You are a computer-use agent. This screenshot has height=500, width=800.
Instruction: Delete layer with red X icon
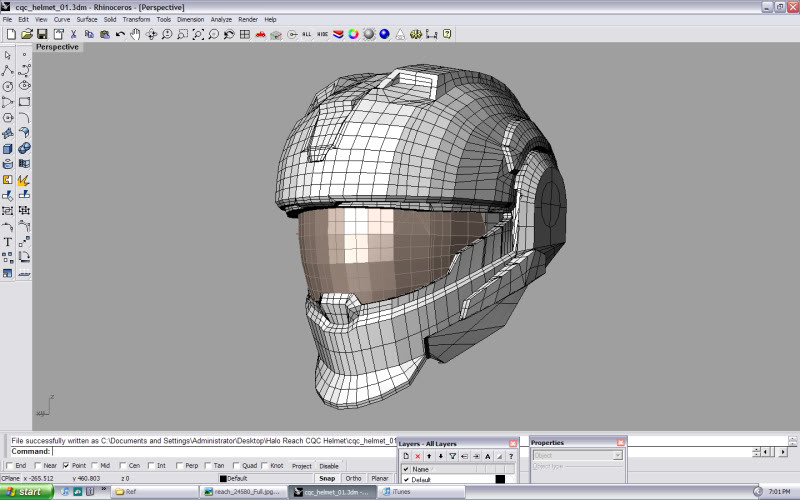[x=417, y=456]
